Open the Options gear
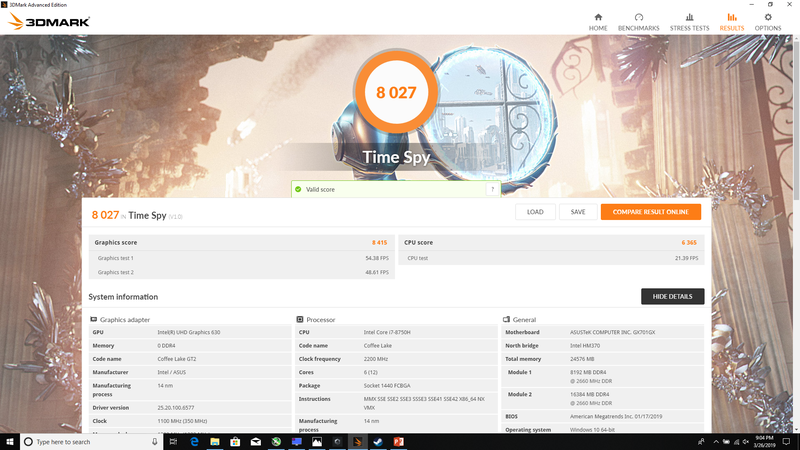 [x=768, y=21]
